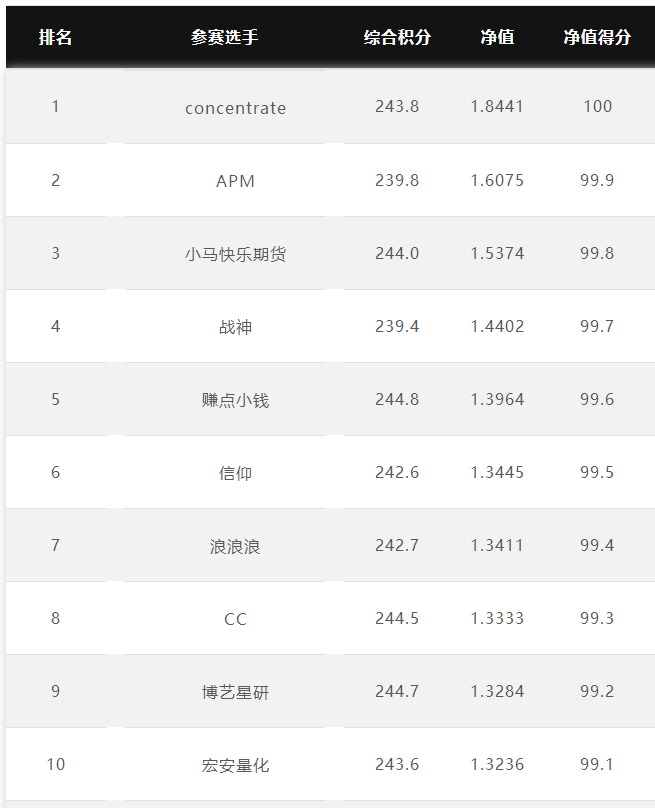The height and width of the screenshot is (808, 655).
Task: Select contestant name APM
Action: [x=236, y=181]
